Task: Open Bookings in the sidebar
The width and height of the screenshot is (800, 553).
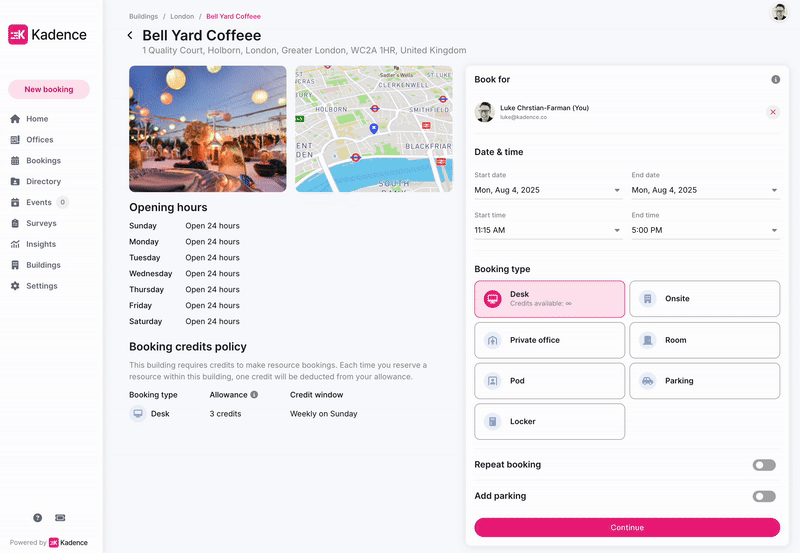Action: (43, 161)
